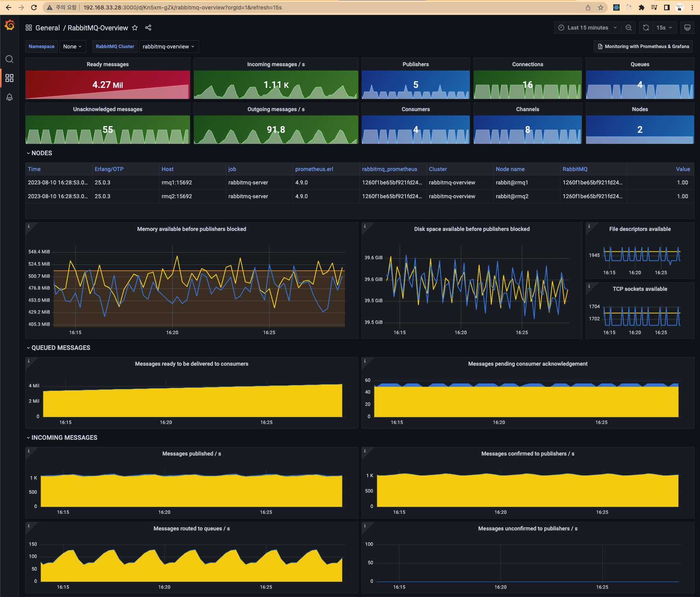Screen dimensions: 700x597
Task: Sort the table by Host column
Action: click(x=168, y=169)
